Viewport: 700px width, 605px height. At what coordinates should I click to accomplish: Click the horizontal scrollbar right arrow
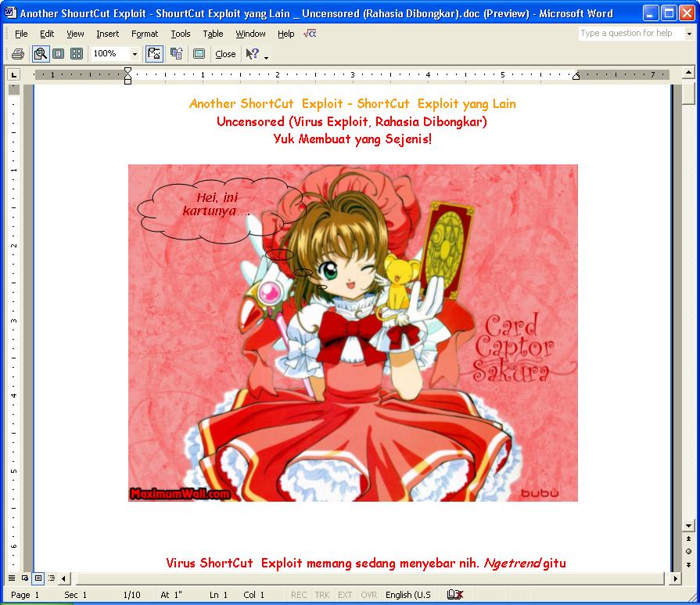click(x=676, y=578)
